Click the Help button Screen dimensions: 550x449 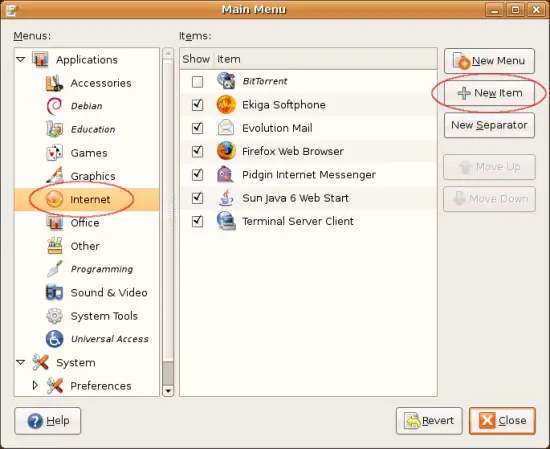[x=48, y=421]
